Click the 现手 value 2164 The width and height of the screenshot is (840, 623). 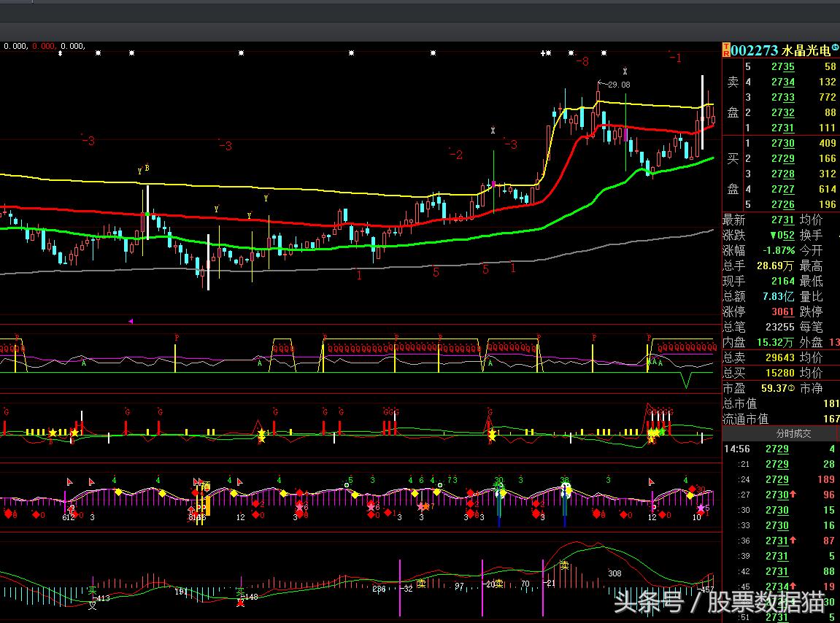tap(782, 282)
